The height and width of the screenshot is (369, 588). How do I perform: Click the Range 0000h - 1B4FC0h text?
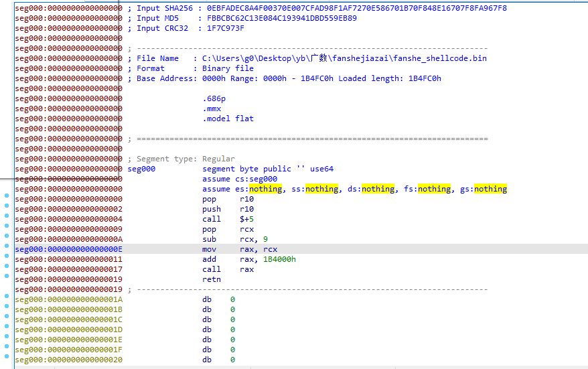point(282,79)
